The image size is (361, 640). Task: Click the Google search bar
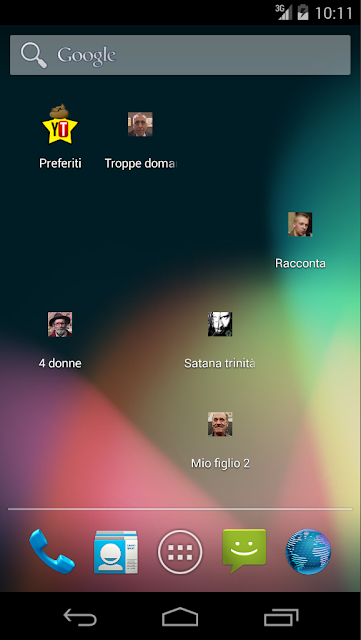click(x=180, y=55)
